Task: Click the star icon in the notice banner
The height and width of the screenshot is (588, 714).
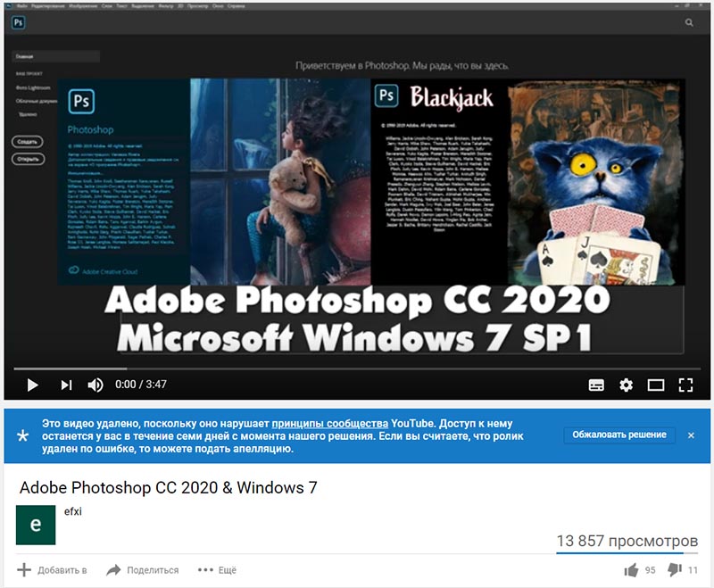Action: point(22,436)
